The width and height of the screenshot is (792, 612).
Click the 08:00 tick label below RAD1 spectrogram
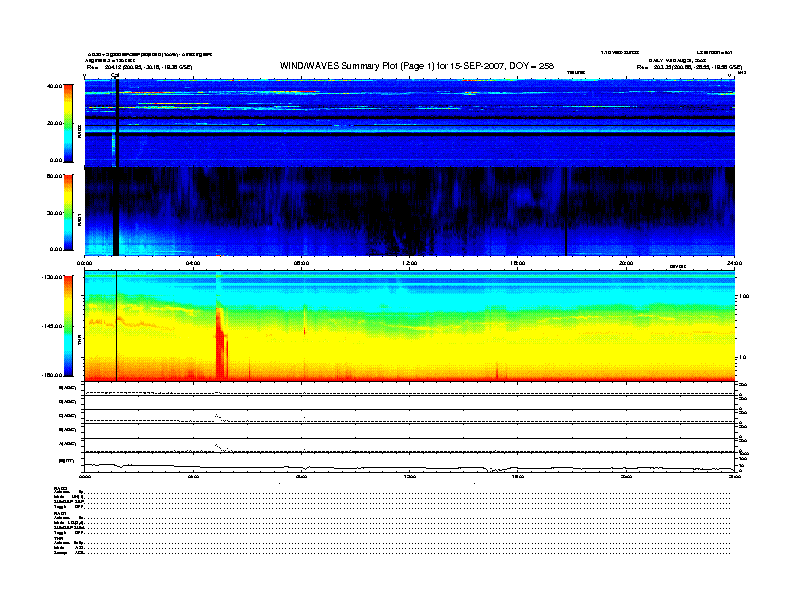pyautogui.click(x=302, y=263)
